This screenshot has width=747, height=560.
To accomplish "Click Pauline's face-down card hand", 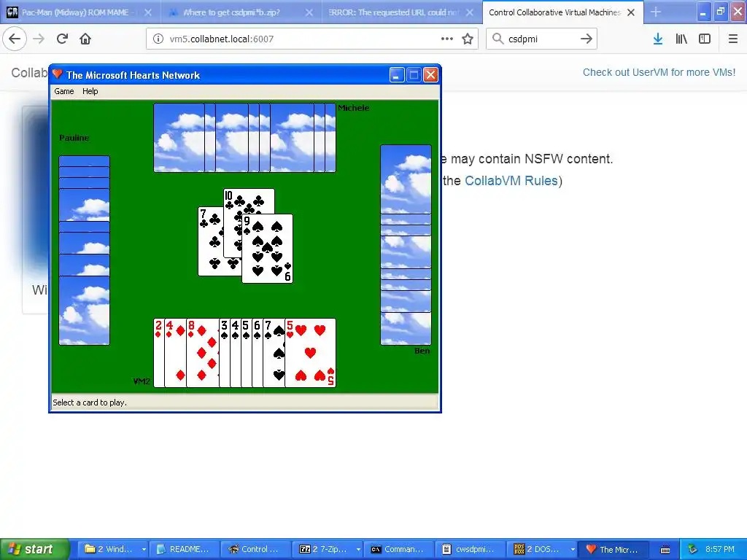I will (x=85, y=250).
